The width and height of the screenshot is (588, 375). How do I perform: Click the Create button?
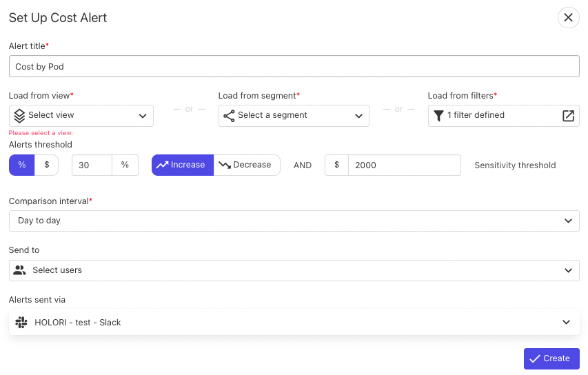pyautogui.click(x=551, y=358)
